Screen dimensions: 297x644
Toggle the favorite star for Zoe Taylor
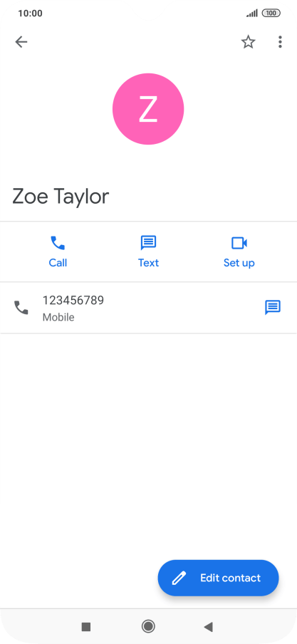(x=248, y=42)
